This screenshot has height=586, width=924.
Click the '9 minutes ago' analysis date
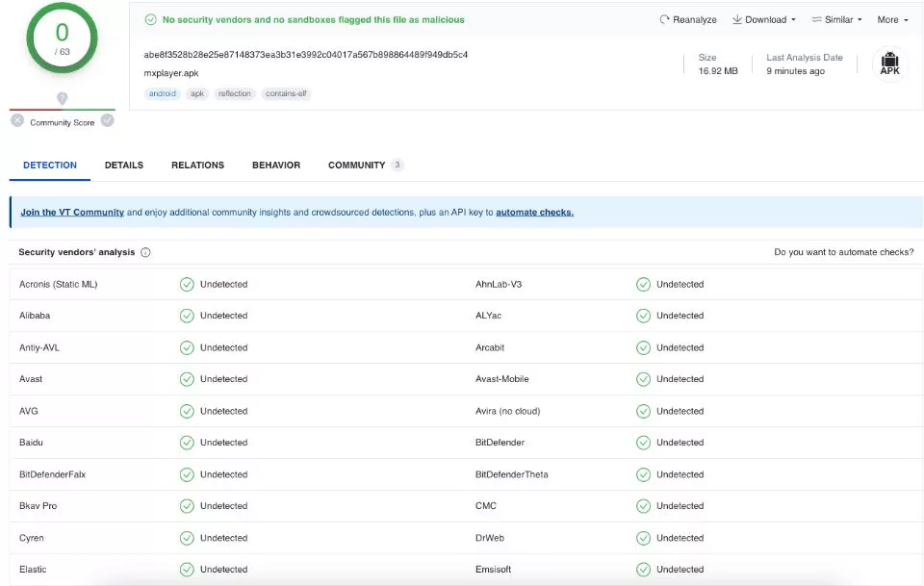coord(795,70)
